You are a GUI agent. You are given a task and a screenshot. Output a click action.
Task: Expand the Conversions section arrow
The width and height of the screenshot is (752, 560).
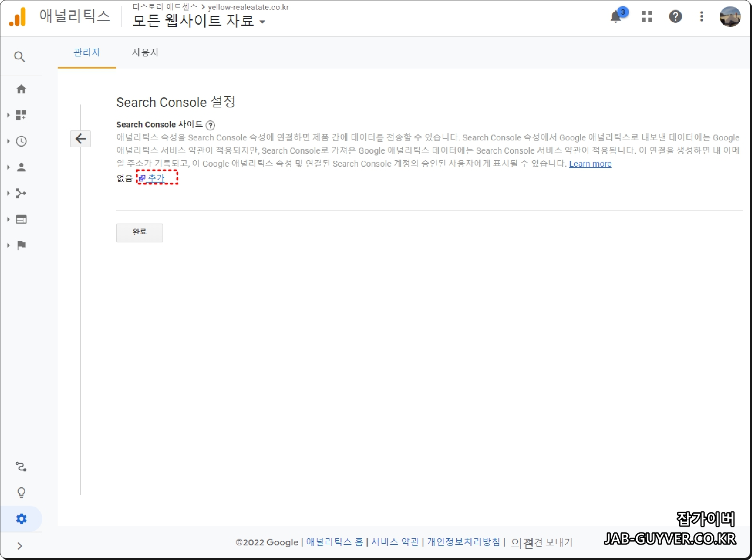click(8, 245)
